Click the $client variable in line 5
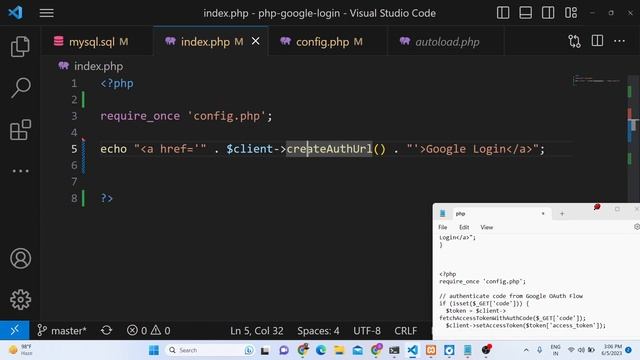 point(249,149)
